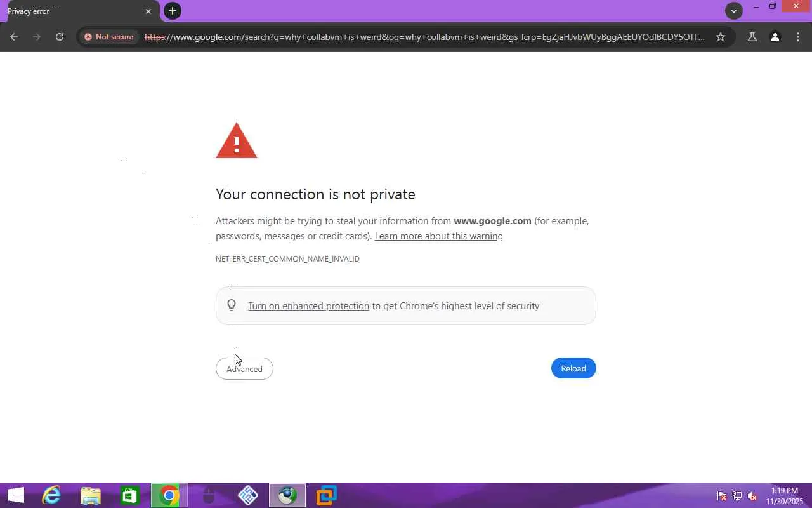
Task: Open the Windows Start button
Action: (x=16, y=495)
